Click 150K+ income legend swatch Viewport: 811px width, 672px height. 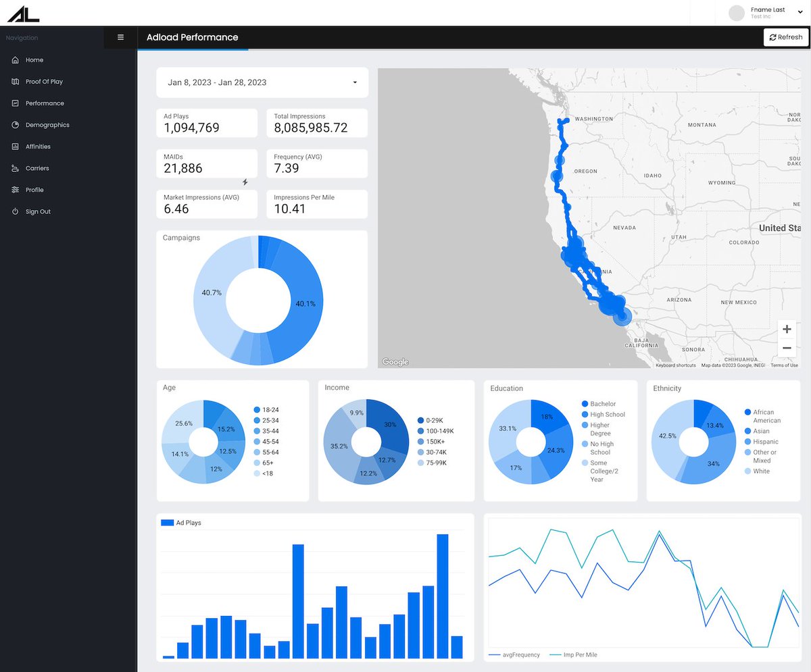point(420,442)
